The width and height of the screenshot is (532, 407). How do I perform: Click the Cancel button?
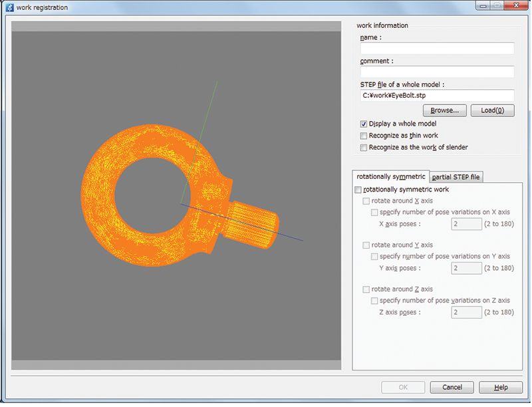tap(452, 388)
